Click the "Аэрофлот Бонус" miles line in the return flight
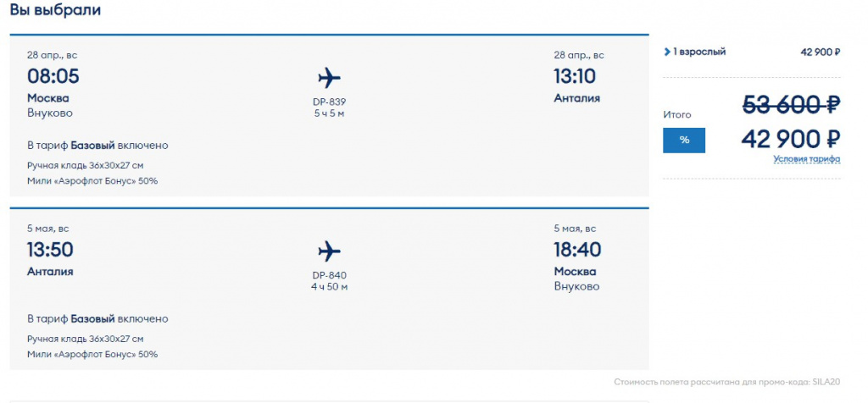The image size is (868, 403). (x=92, y=354)
